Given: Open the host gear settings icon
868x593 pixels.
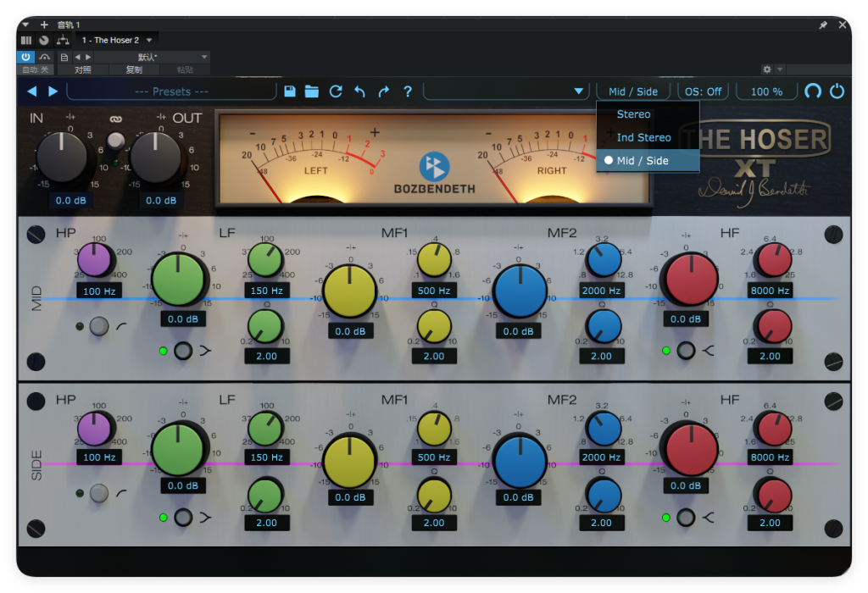Looking at the screenshot, I should [x=766, y=69].
